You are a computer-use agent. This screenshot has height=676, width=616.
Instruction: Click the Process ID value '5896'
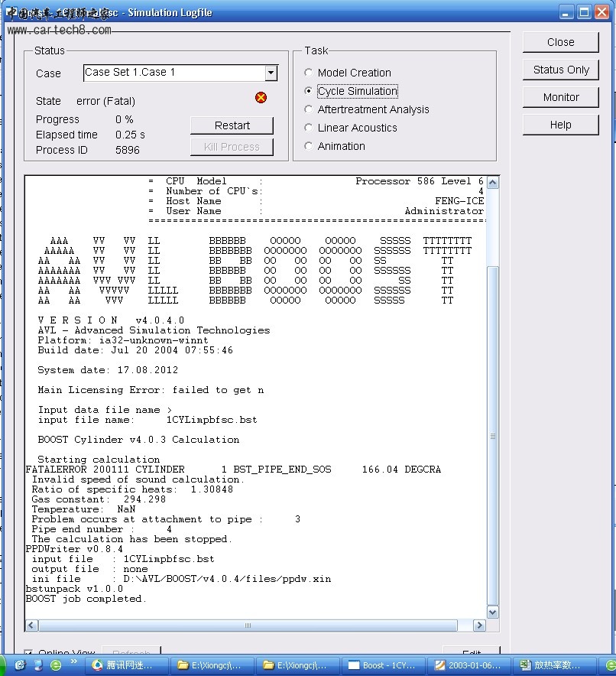(128, 150)
